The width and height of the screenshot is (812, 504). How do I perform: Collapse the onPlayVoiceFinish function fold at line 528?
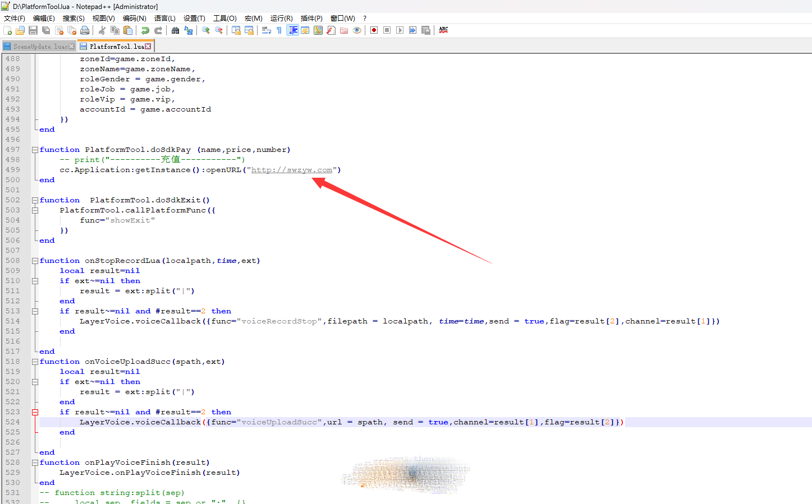35,463
